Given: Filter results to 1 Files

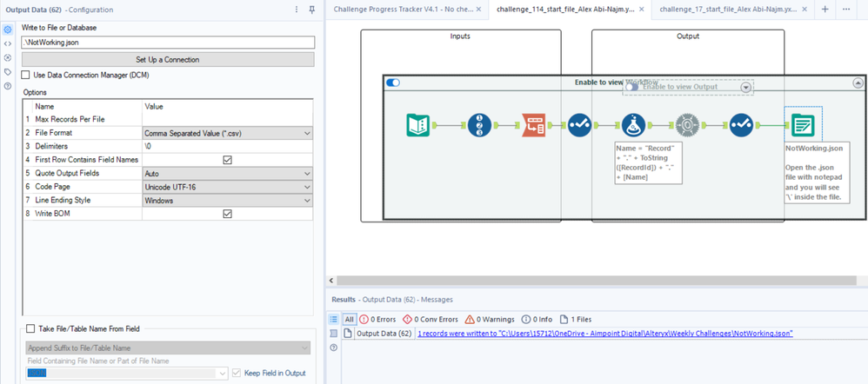Looking at the screenshot, I should pos(576,319).
